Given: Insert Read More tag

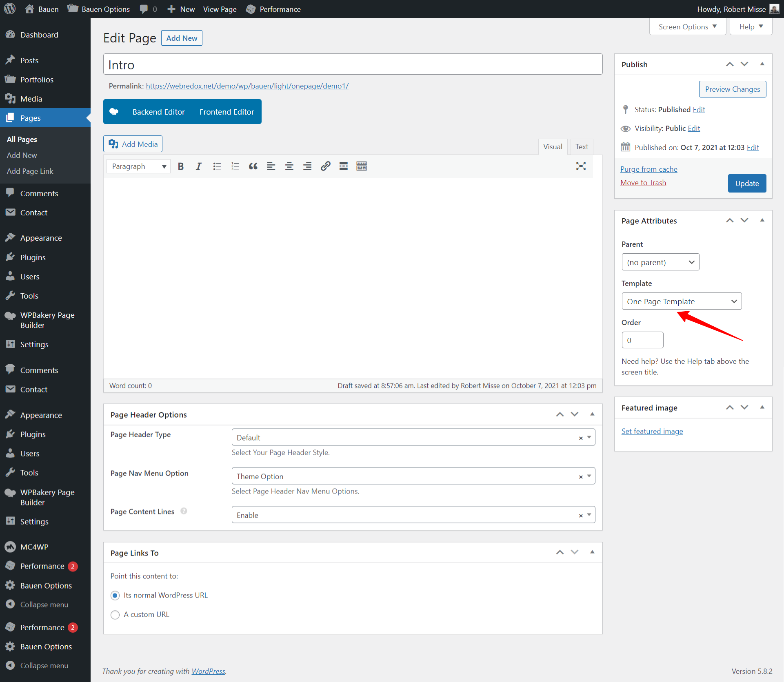Looking at the screenshot, I should (344, 166).
